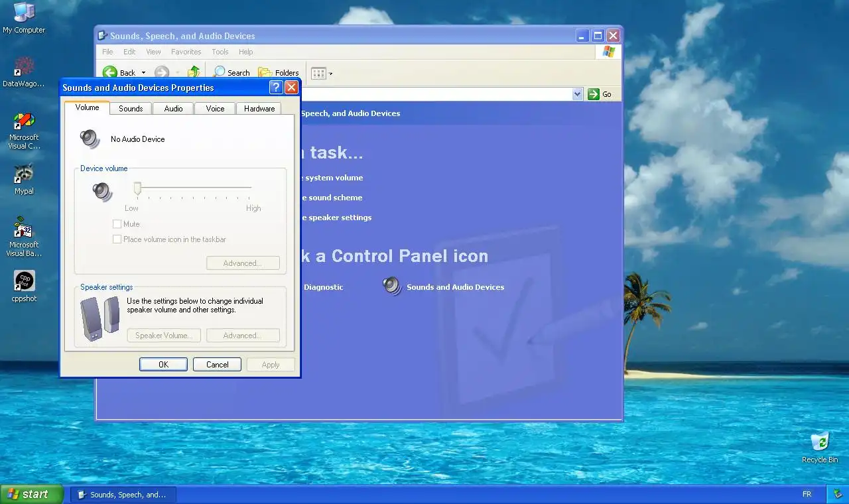The height and width of the screenshot is (504, 849).
Task: Switch to the Hardware tab
Action: click(259, 108)
